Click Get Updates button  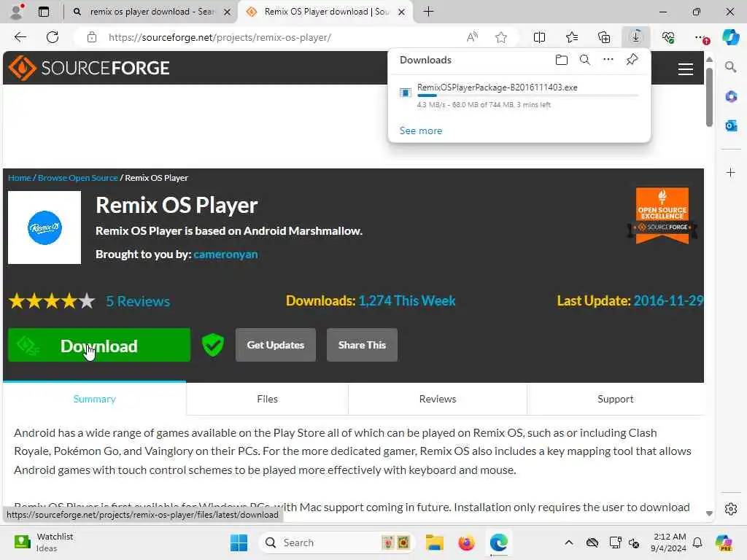[x=275, y=345]
